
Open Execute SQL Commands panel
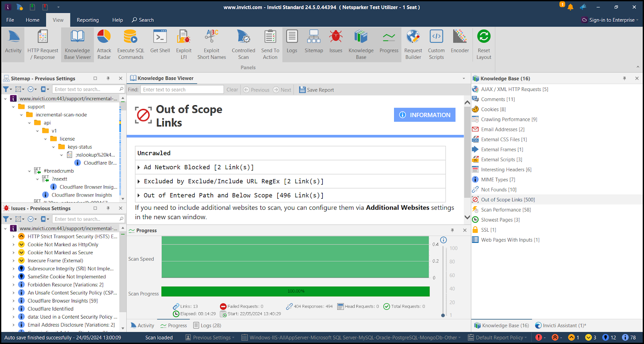(x=130, y=44)
